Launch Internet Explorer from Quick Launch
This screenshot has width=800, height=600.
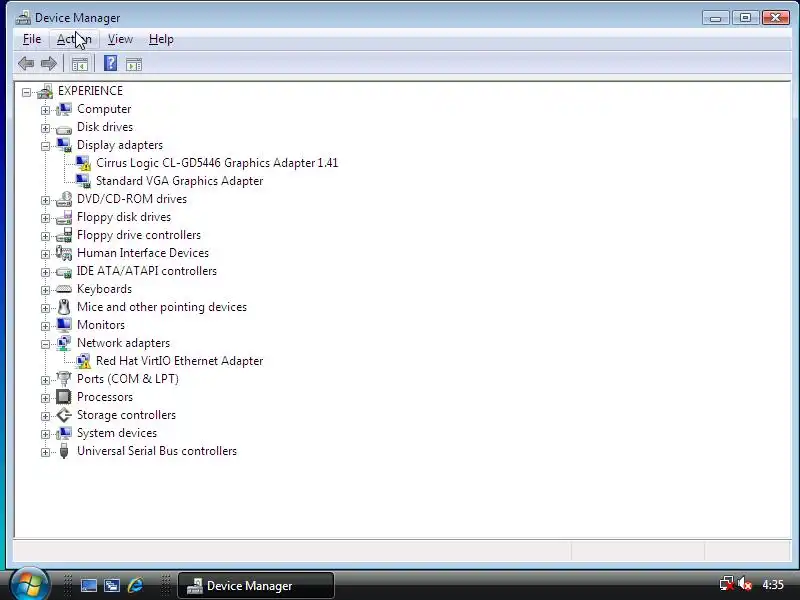[x=136, y=586]
